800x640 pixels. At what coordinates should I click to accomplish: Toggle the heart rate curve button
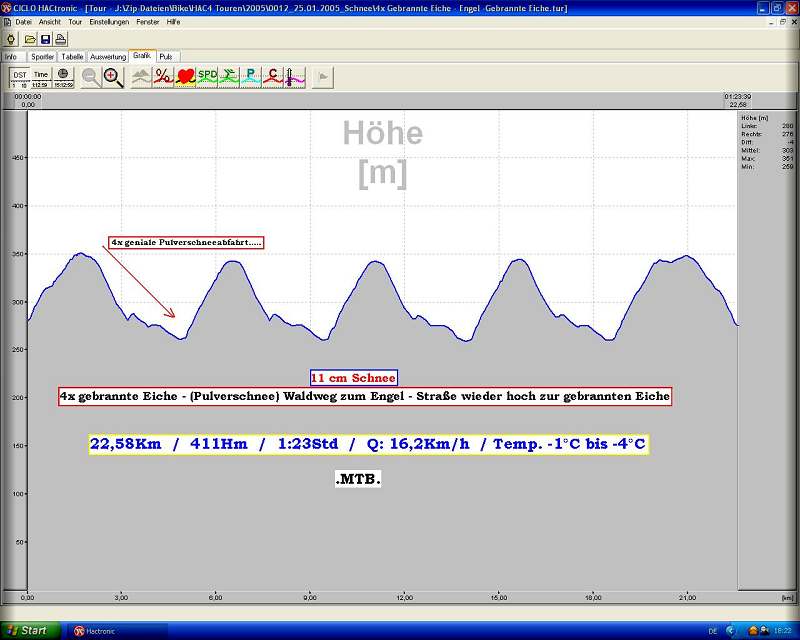click(x=185, y=77)
